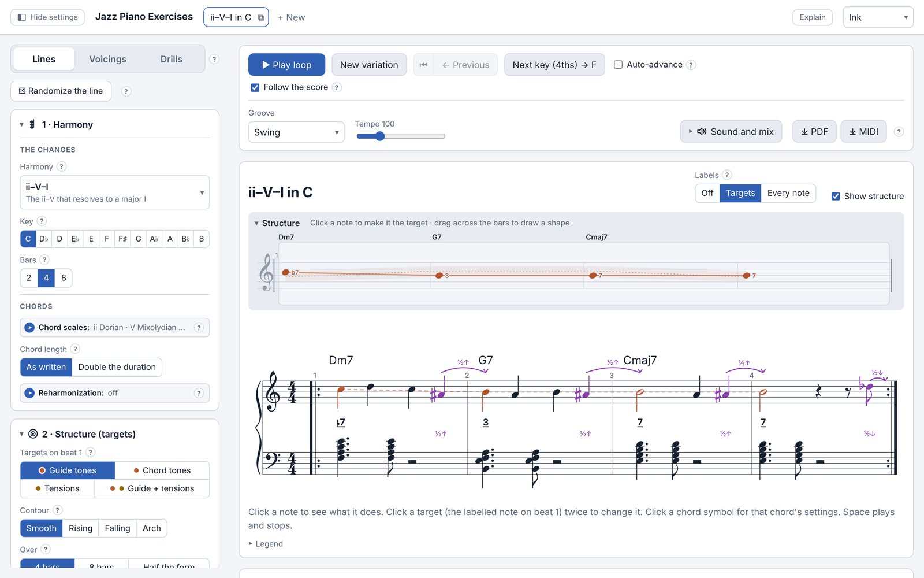Screen dimensions: 924x578
Task: Select the Lines tab
Action: click(44, 59)
